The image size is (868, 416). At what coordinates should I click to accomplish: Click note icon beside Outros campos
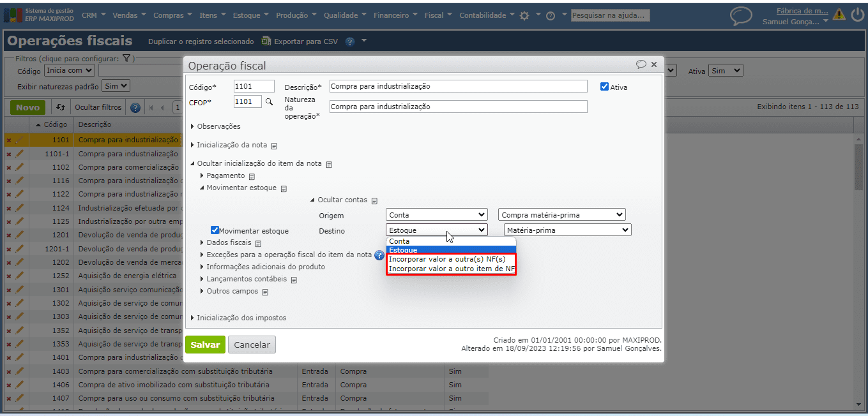265,292
